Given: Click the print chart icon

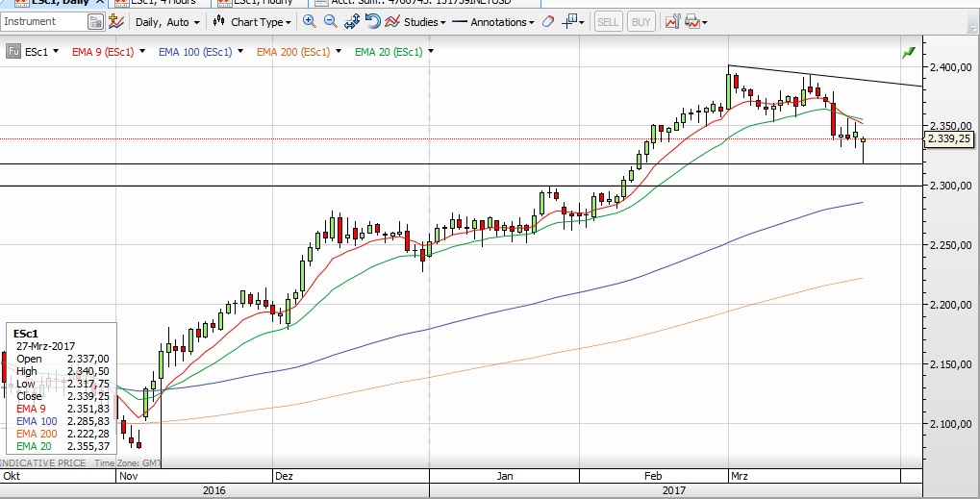Looking at the screenshot, I should click(x=692, y=22).
